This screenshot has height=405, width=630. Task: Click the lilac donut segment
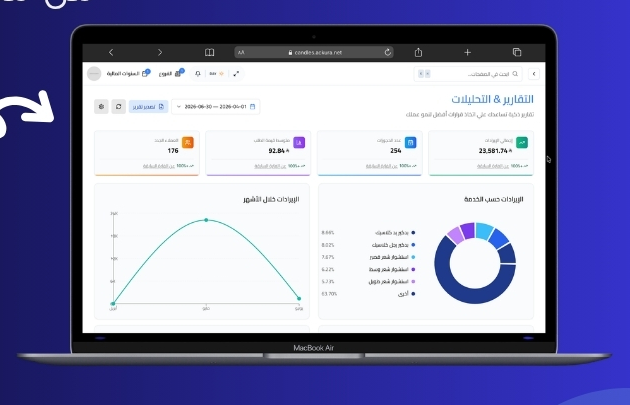456,235
